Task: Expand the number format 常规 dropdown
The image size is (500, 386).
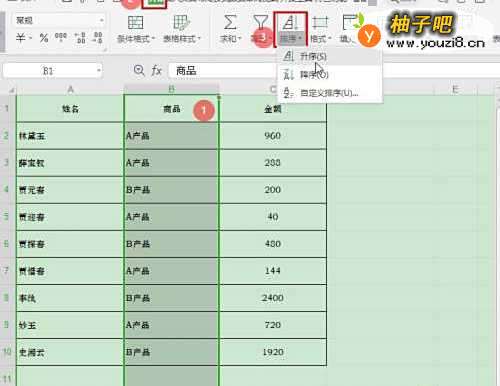Action: (x=101, y=21)
